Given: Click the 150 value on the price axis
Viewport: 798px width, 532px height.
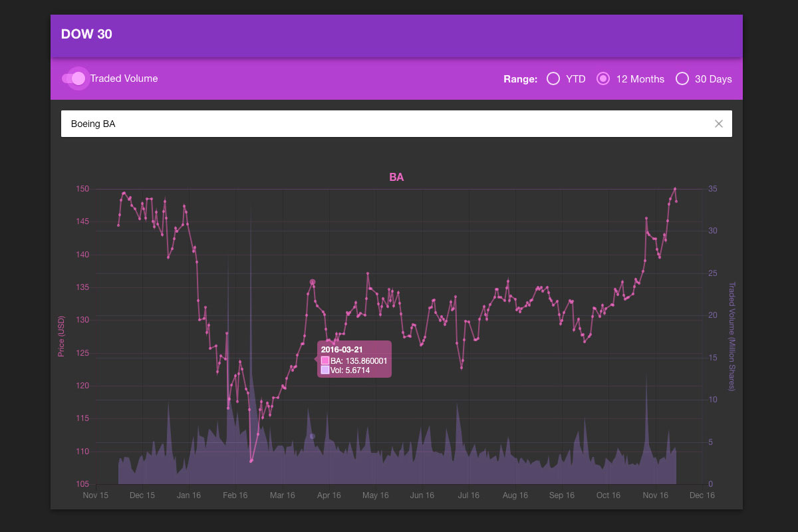Looking at the screenshot, I should (82, 189).
